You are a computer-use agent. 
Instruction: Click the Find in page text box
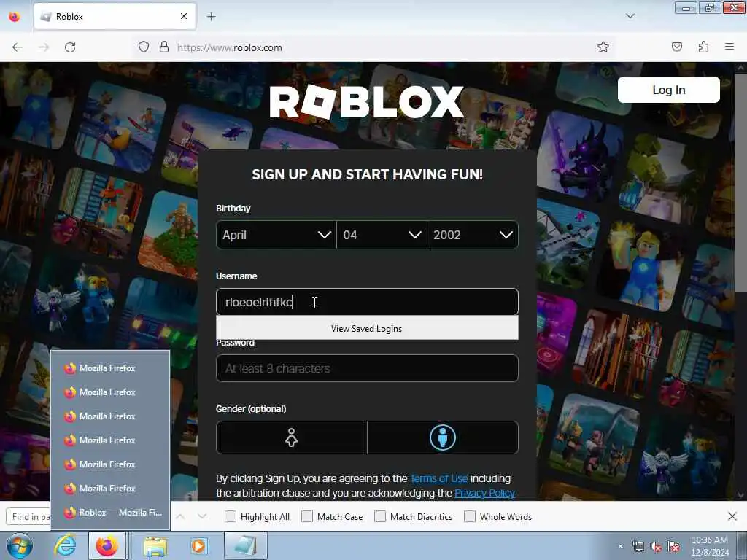pyautogui.click(x=28, y=517)
